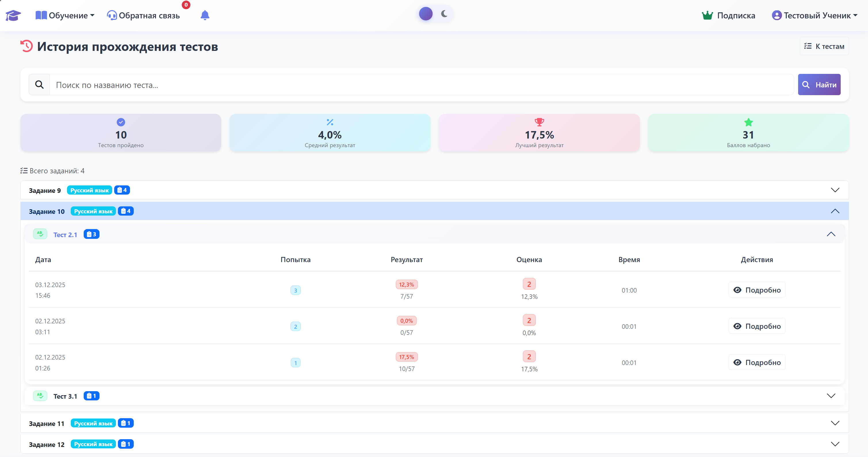This screenshot has width=868, height=457.
Task: Click the star icon above Баллов набрано
Action: (x=748, y=122)
